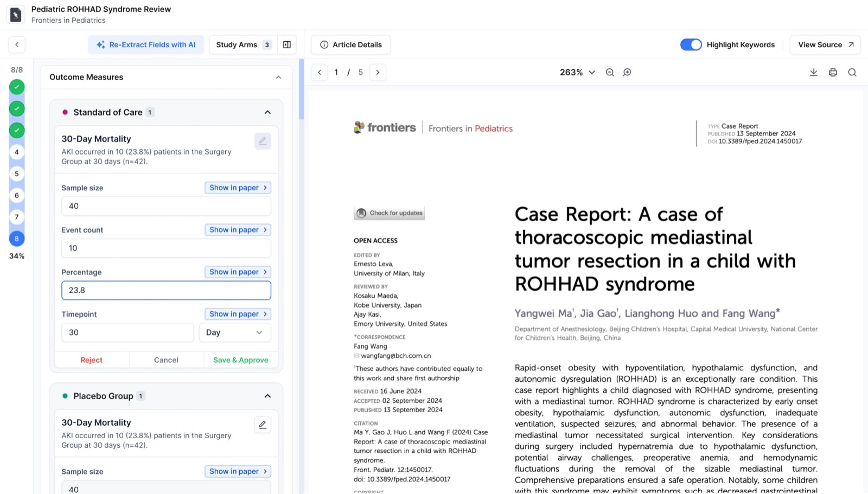Image resolution: width=868 pixels, height=494 pixels.
Task: Click Check for updates badge in PDF
Action: (x=389, y=213)
